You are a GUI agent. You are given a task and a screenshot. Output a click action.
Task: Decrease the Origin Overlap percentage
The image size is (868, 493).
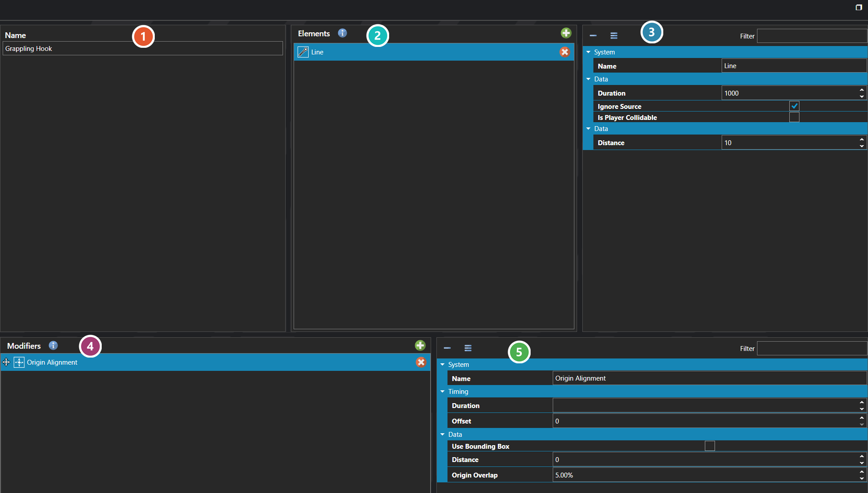click(862, 478)
